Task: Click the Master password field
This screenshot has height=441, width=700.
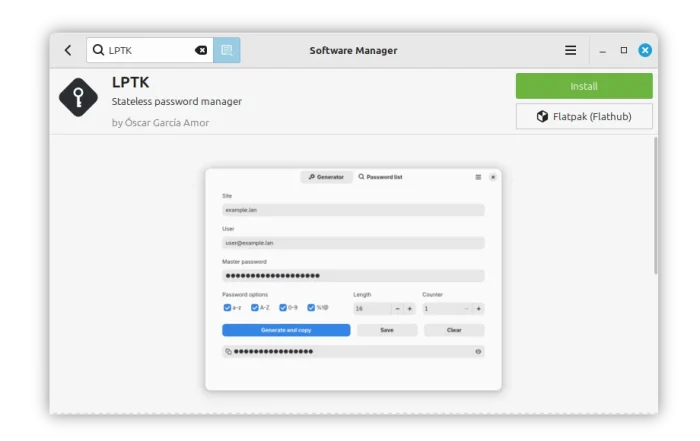Action: click(353, 276)
